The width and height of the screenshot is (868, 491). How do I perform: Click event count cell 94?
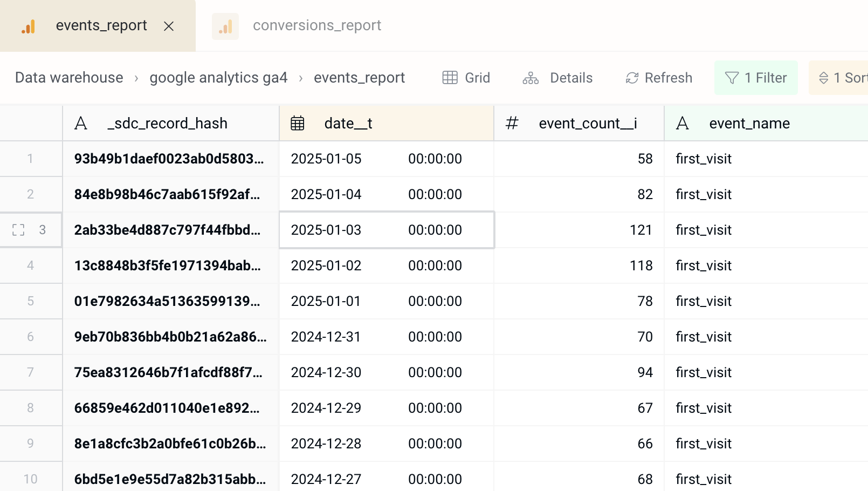tap(579, 372)
